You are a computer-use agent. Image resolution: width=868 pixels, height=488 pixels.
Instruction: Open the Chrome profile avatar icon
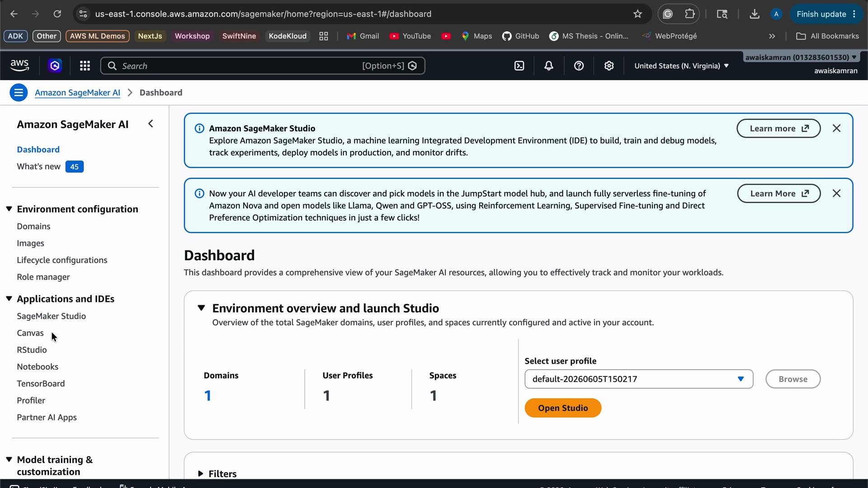(x=776, y=14)
